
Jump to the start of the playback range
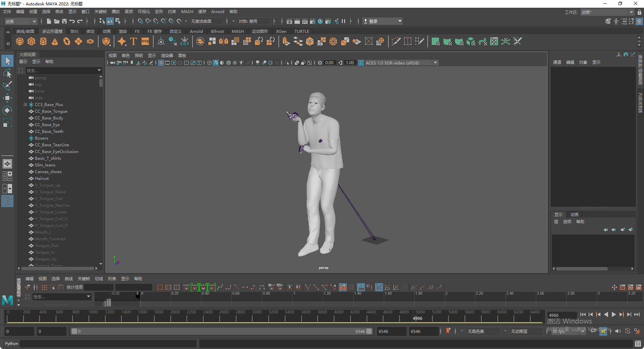click(x=583, y=315)
